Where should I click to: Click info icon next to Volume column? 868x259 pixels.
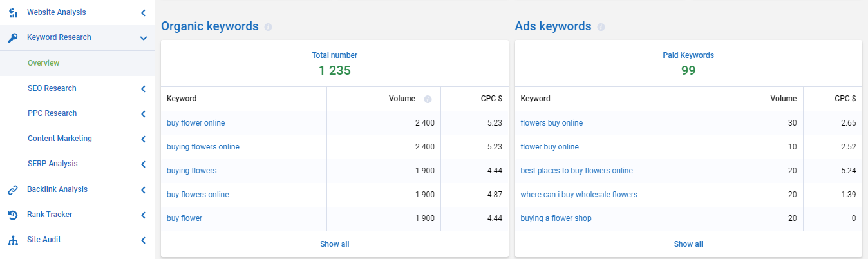pos(428,99)
